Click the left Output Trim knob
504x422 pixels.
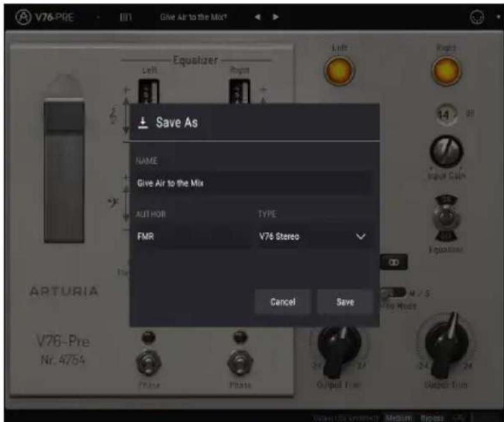click(x=339, y=352)
